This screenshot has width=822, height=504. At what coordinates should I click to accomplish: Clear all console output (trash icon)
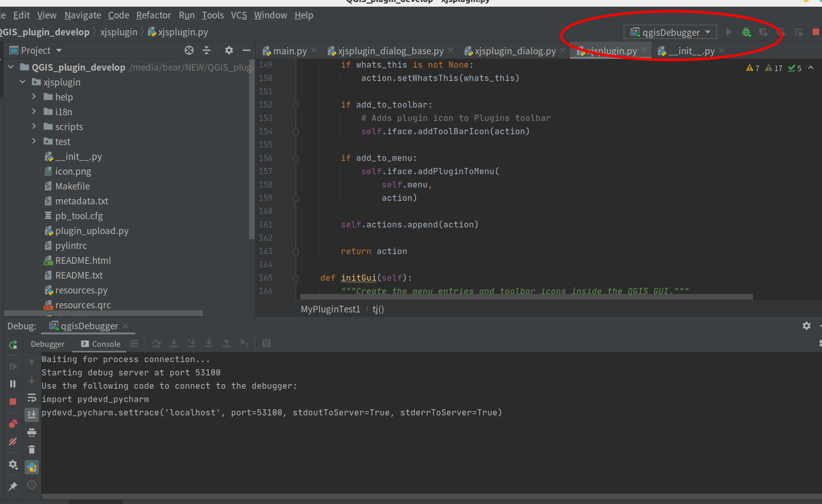tap(32, 450)
